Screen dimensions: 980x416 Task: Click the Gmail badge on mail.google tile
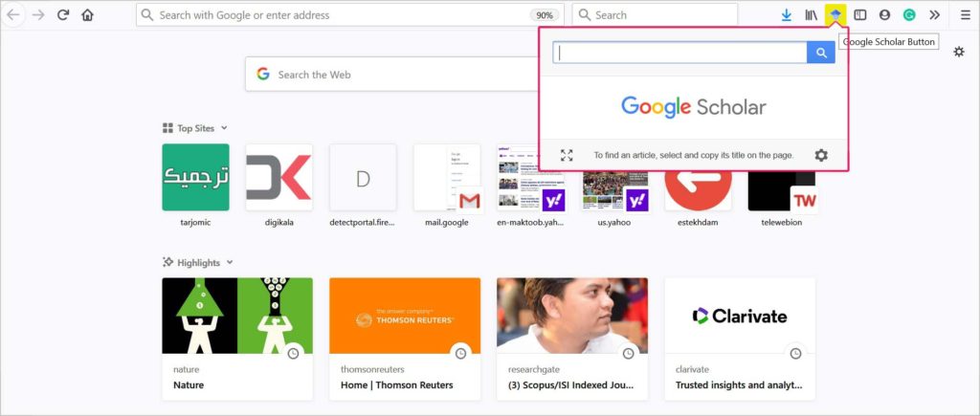(x=469, y=201)
